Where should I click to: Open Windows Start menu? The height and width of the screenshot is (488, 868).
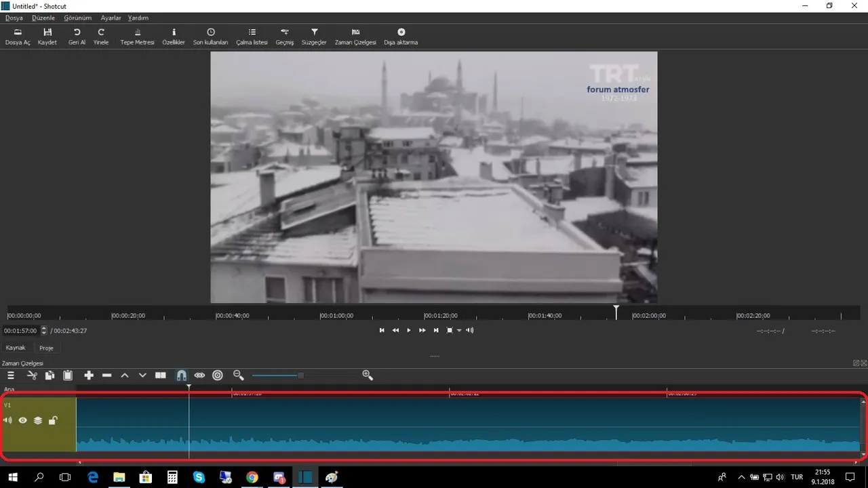[12, 477]
